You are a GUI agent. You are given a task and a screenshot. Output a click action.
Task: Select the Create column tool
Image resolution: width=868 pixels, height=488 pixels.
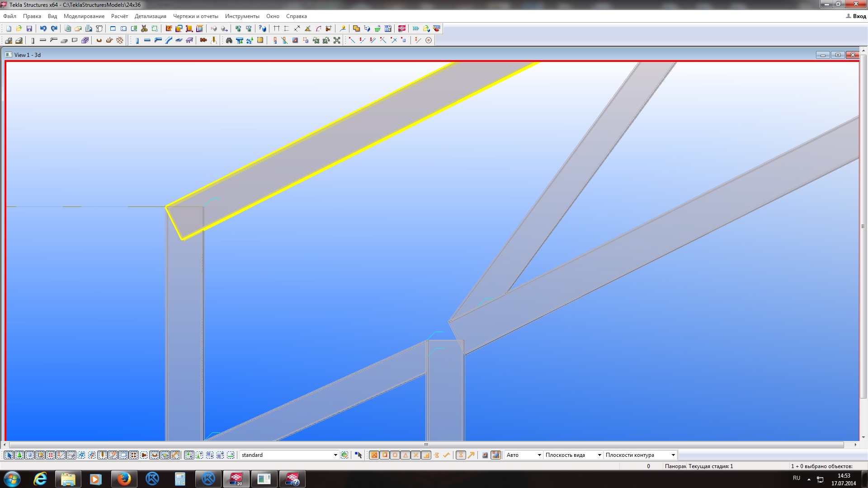(137, 40)
